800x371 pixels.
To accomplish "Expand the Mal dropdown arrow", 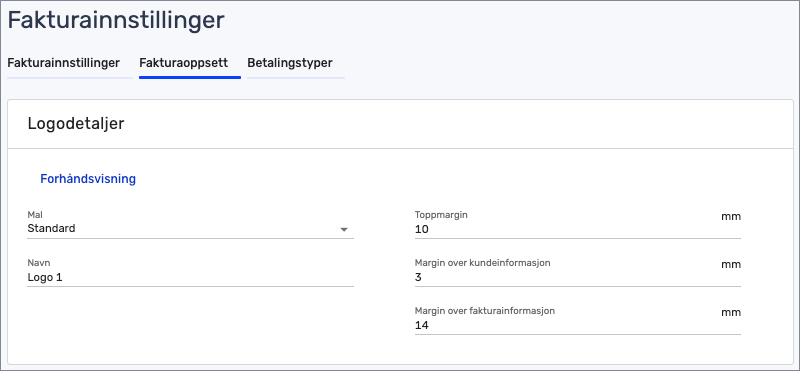I will [x=344, y=230].
